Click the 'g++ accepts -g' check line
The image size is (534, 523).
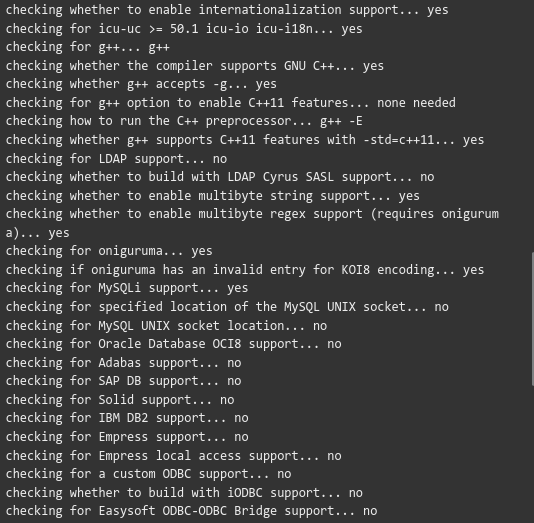point(141,84)
